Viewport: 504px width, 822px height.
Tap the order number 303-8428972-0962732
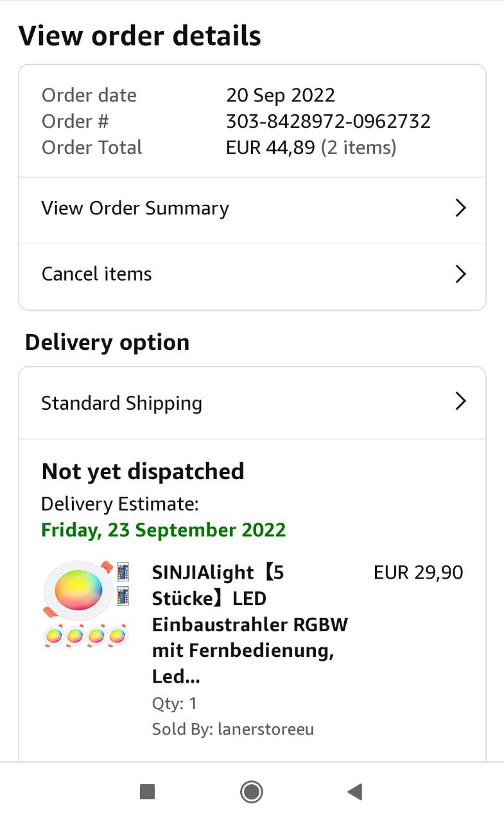328,121
